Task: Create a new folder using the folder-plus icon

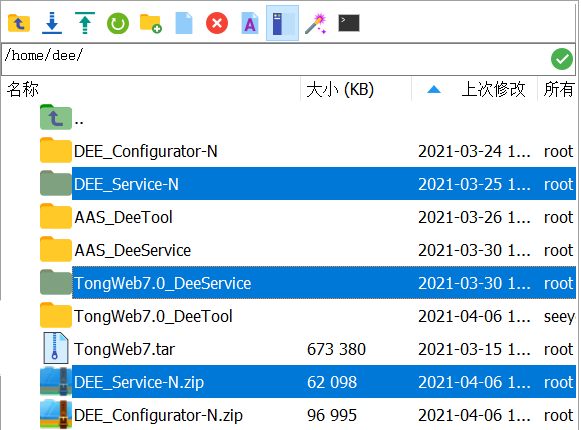Action: click(151, 23)
